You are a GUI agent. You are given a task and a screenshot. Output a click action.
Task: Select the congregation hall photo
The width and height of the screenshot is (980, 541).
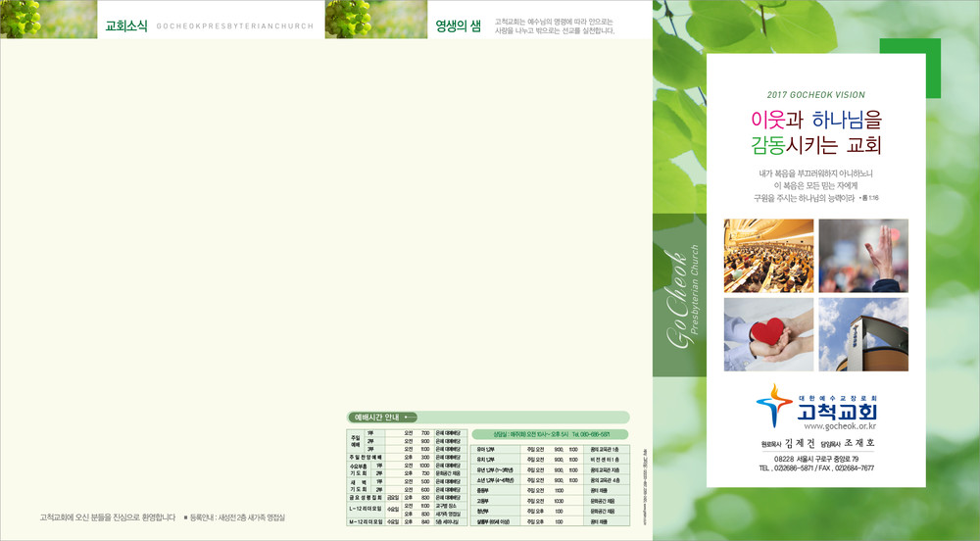click(768, 256)
